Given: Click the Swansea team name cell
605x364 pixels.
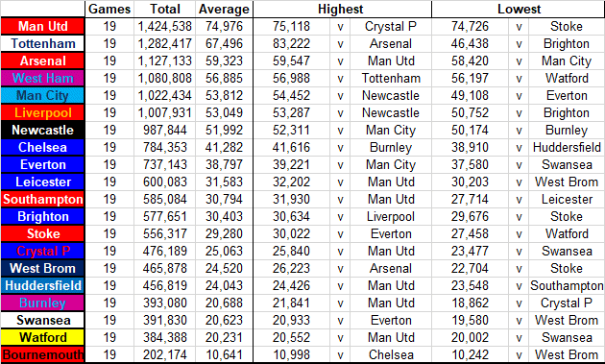Looking at the screenshot, I should click(42, 320).
